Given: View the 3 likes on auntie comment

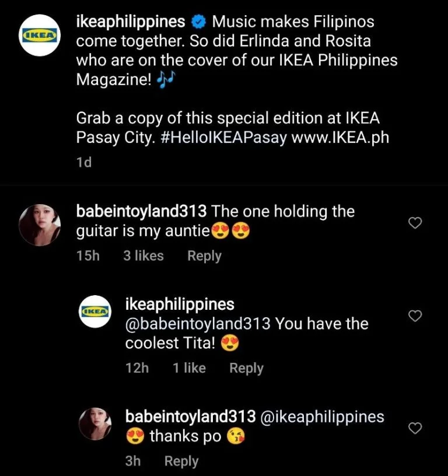Looking at the screenshot, I should (143, 256).
